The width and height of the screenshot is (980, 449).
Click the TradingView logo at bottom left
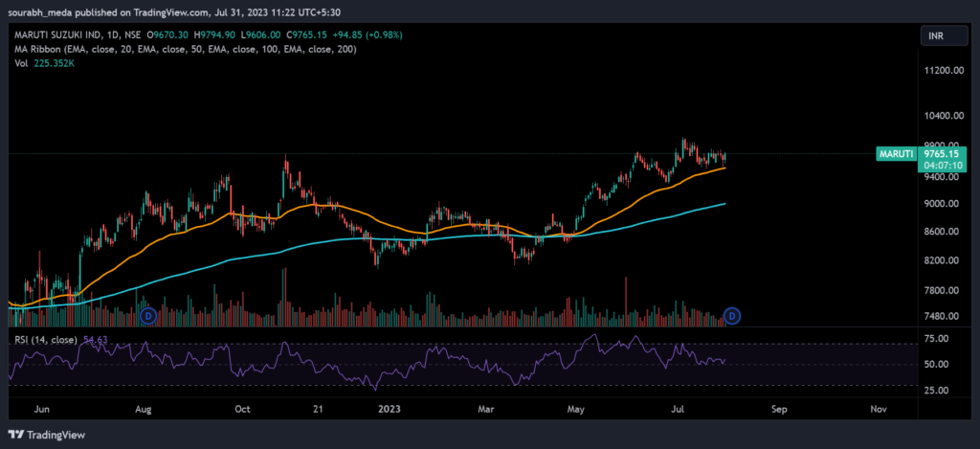[x=46, y=435]
